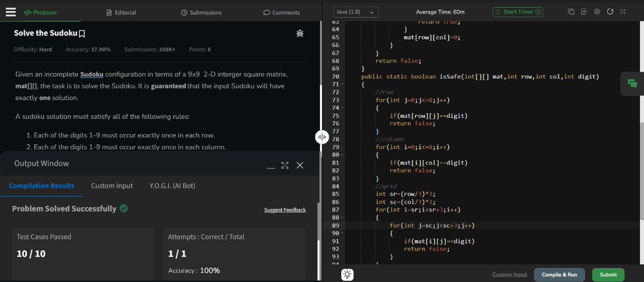Open the Suggest Feedback link
This screenshot has width=644, height=282.
(x=285, y=210)
